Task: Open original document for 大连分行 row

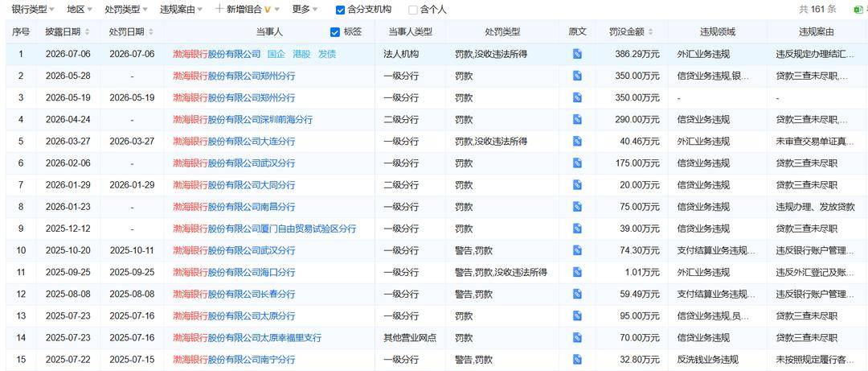Action: (x=577, y=142)
